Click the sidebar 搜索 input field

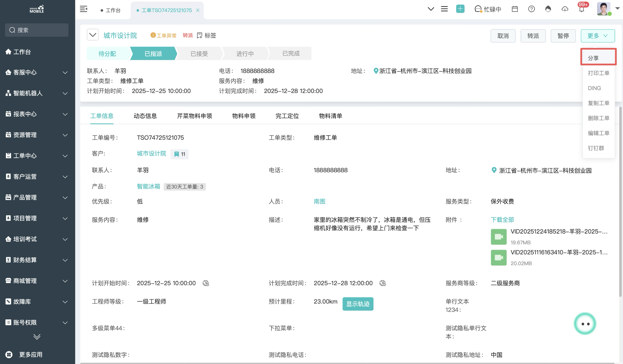(x=37, y=30)
